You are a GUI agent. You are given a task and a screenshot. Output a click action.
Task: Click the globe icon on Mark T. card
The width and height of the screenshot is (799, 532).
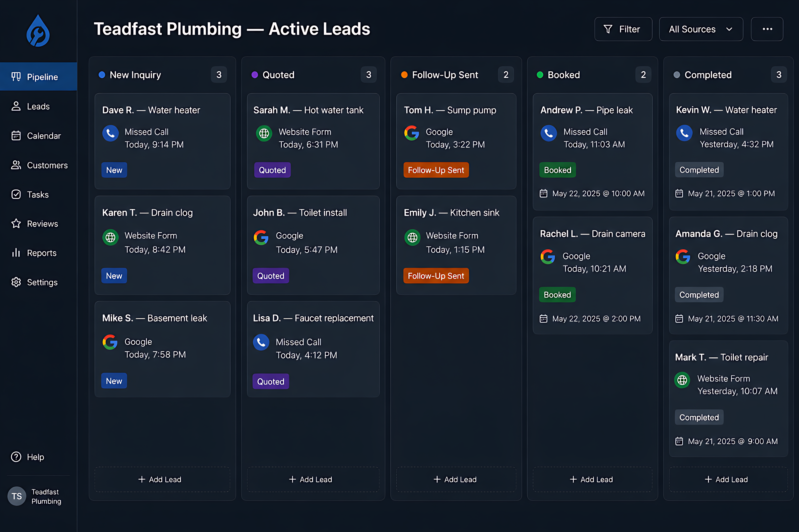(682, 380)
